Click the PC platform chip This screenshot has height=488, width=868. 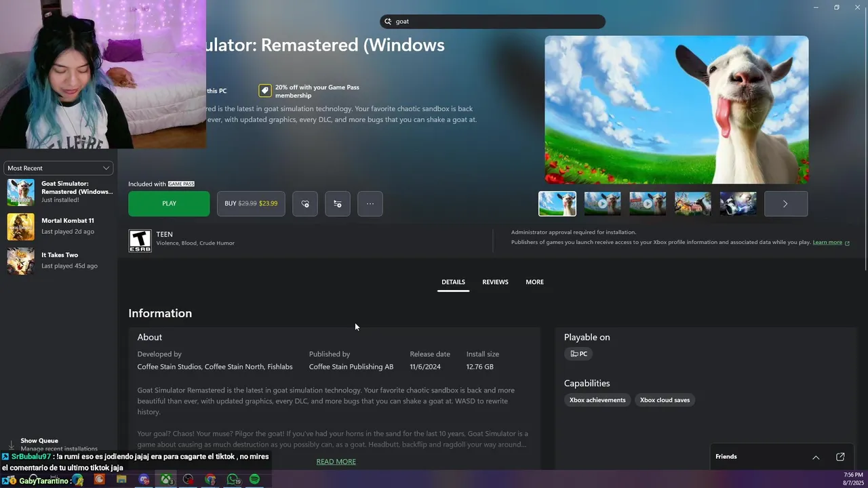tap(578, 354)
